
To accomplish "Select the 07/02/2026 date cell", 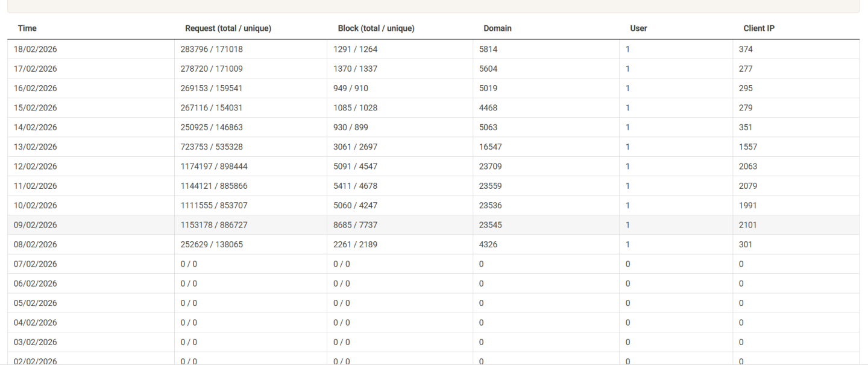I will pos(36,264).
